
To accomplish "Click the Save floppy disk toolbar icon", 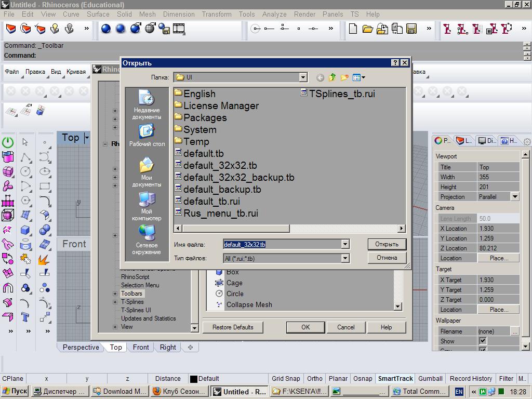I will click(x=411, y=29).
